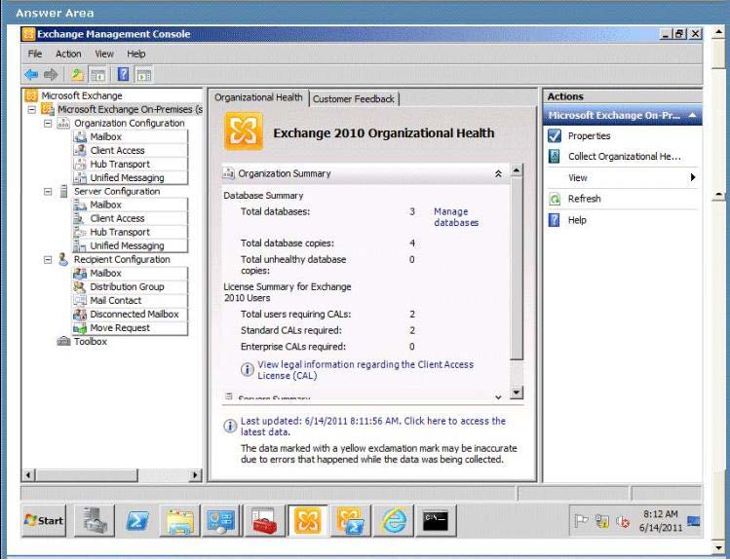Expand the Servers Summary section chevron
730x560 pixels.
pyautogui.click(x=498, y=397)
